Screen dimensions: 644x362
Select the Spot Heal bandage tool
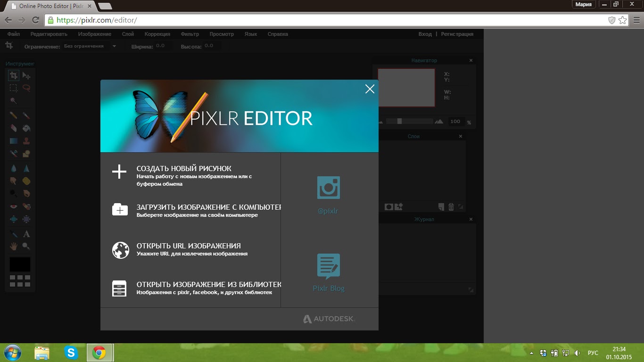26,206
